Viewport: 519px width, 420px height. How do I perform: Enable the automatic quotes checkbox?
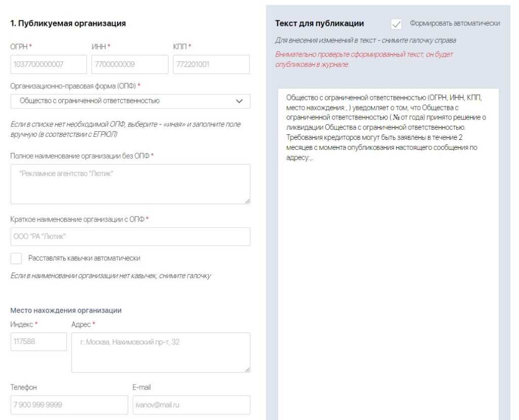coord(16,258)
